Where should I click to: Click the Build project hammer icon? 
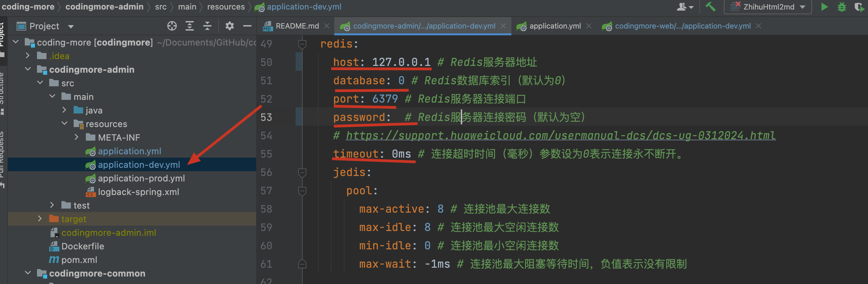[710, 7]
